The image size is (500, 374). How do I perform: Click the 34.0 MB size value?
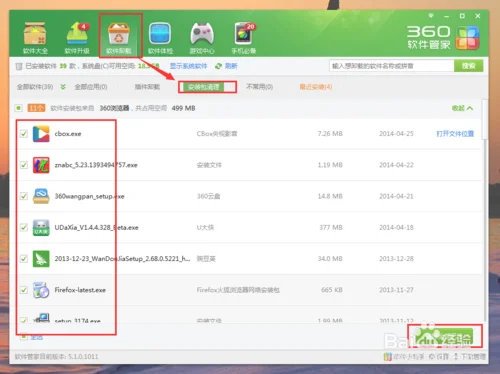[330, 259]
